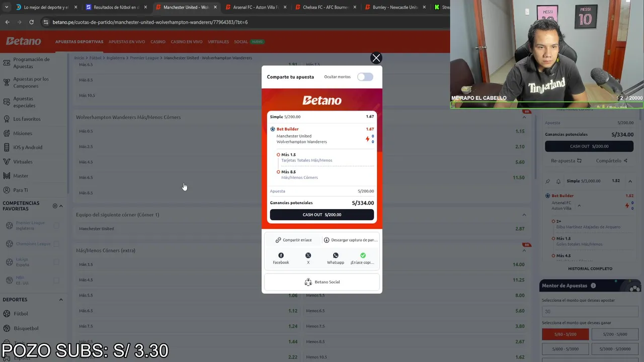The image size is (644, 362).
Task: Open Básquetbol sport in sidebar
Action: (x=26, y=328)
